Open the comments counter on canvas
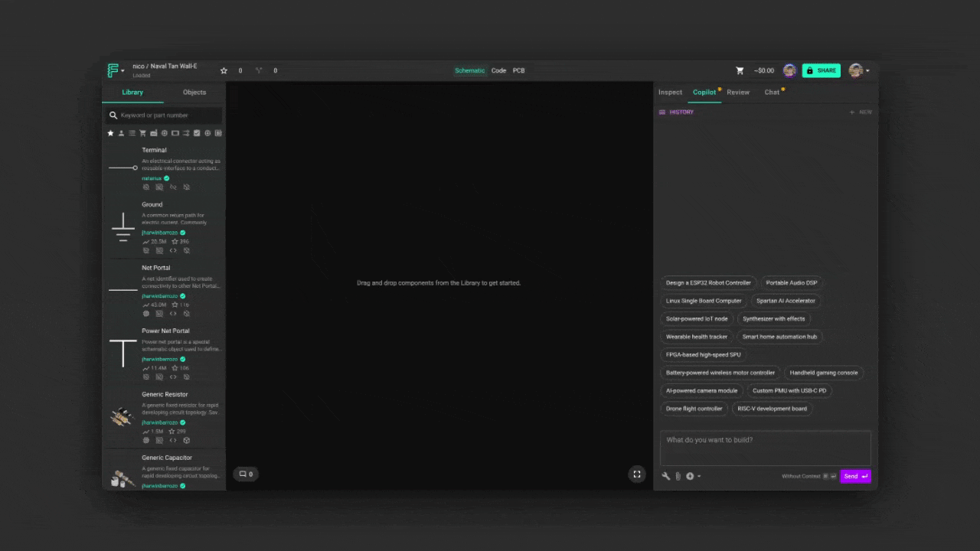Image resolution: width=980 pixels, height=551 pixels. 246,474
